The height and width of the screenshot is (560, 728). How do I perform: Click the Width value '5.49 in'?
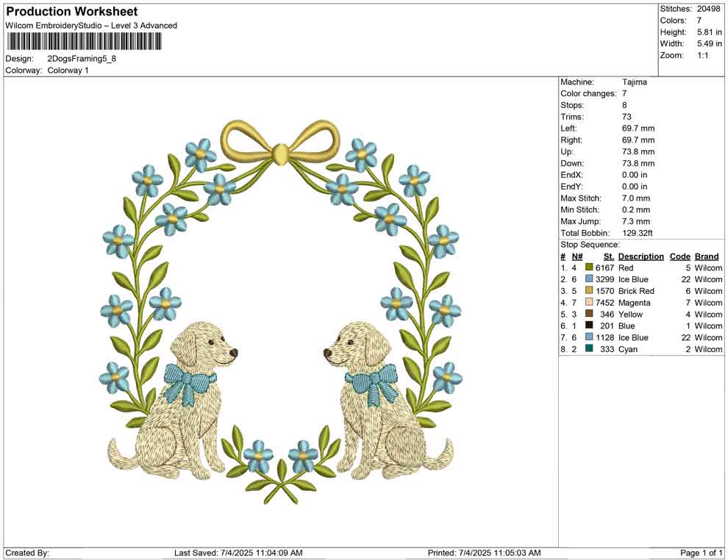click(709, 43)
